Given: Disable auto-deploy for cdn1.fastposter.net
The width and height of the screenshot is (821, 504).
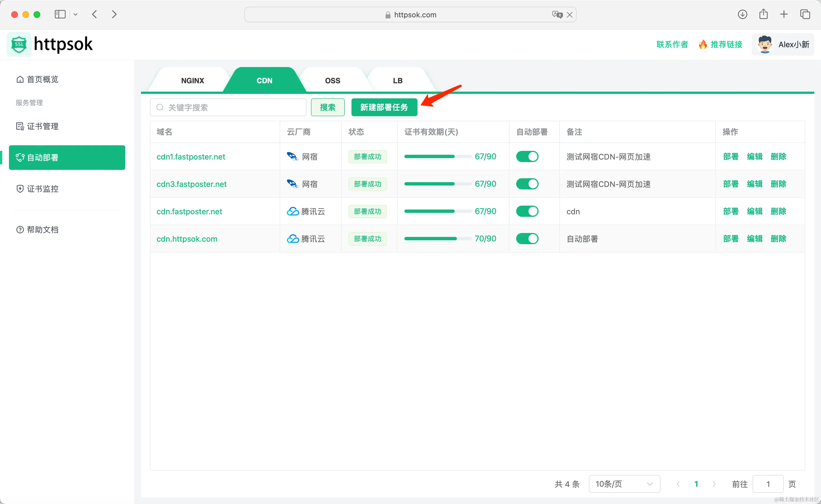Looking at the screenshot, I should point(527,157).
